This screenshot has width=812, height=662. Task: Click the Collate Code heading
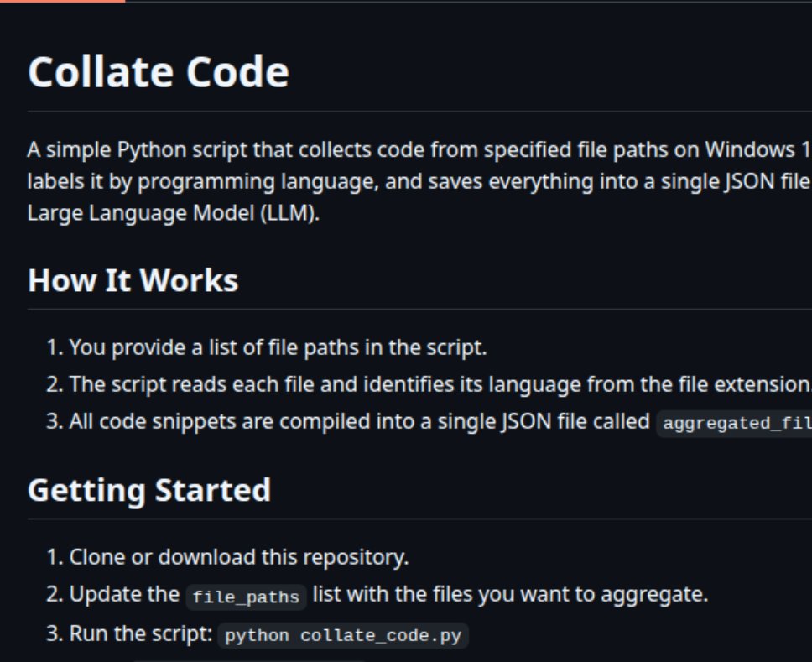(158, 72)
